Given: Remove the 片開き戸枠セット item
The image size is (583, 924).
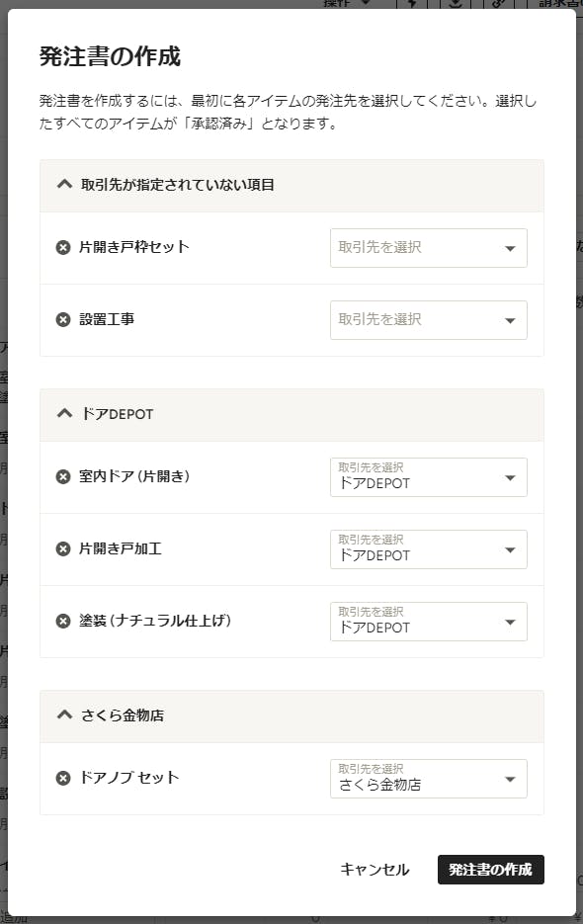Looking at the screenshot, I should [x=63, y=247].
